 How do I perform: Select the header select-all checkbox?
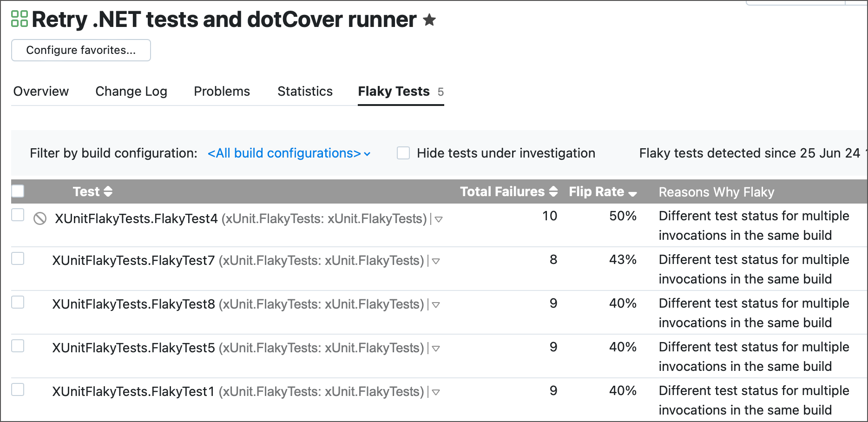click(x=18, y=191)
